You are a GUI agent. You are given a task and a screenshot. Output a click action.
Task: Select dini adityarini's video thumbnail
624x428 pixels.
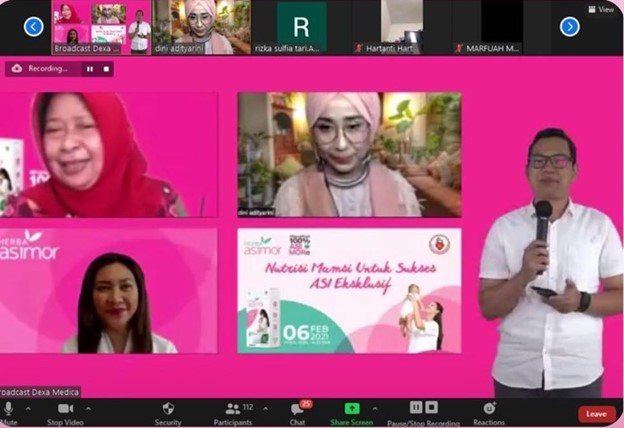click(x=202, y=27)
